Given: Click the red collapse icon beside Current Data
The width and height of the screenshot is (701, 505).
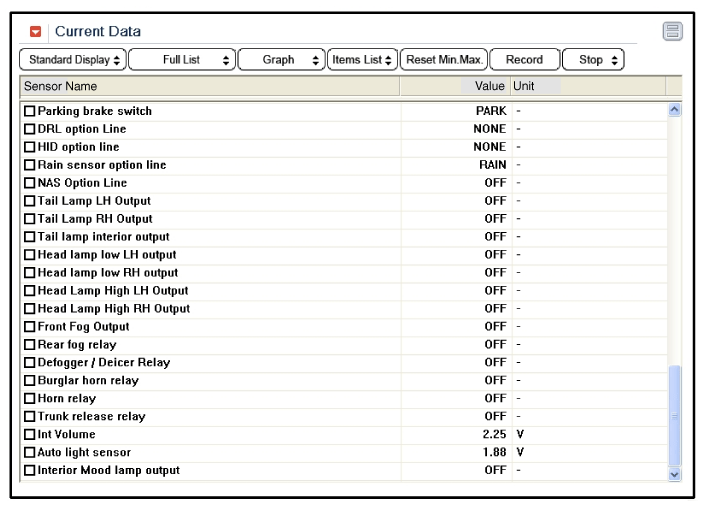Looking at the screenshot, I should (36, 32).
